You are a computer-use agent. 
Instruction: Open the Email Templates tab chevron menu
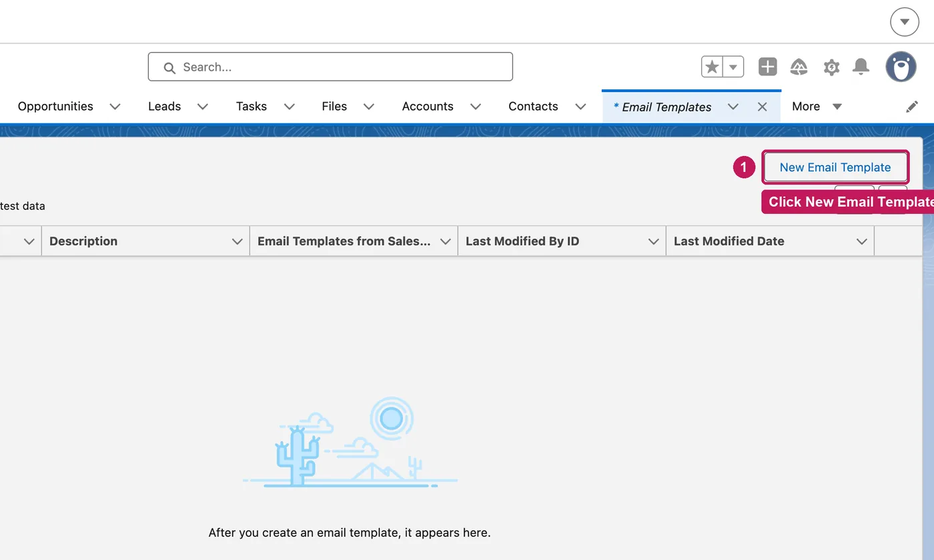pos(733,107)
